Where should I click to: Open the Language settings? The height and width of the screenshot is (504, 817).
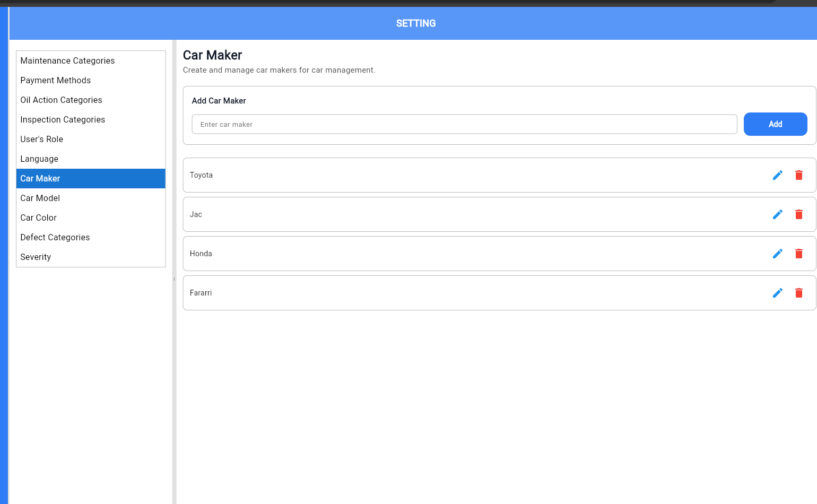[39, 159]
